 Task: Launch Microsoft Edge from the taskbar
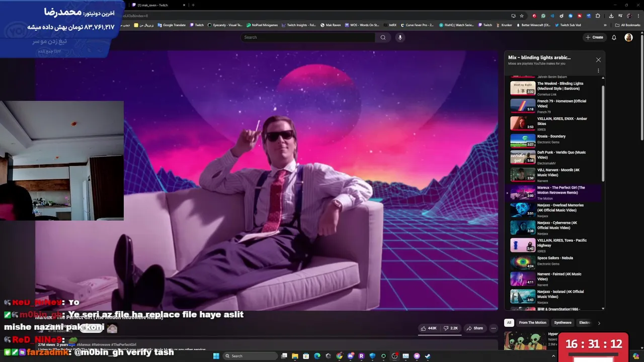(317, 356)
